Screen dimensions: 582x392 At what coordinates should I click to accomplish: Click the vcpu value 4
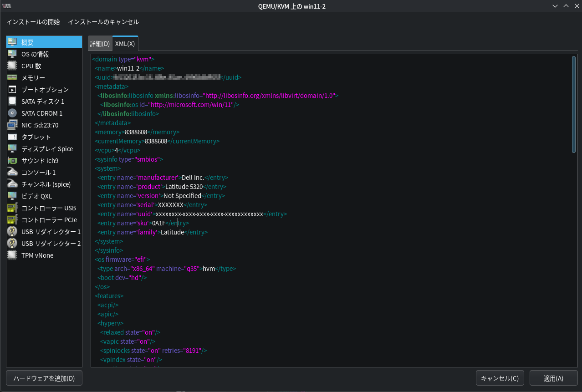point(116,150)
